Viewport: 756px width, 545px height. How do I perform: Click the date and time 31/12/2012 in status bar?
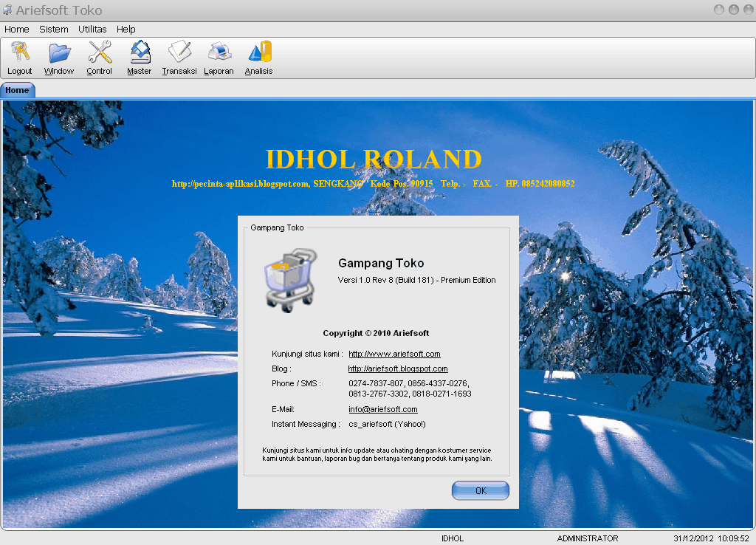click(711, 539)
